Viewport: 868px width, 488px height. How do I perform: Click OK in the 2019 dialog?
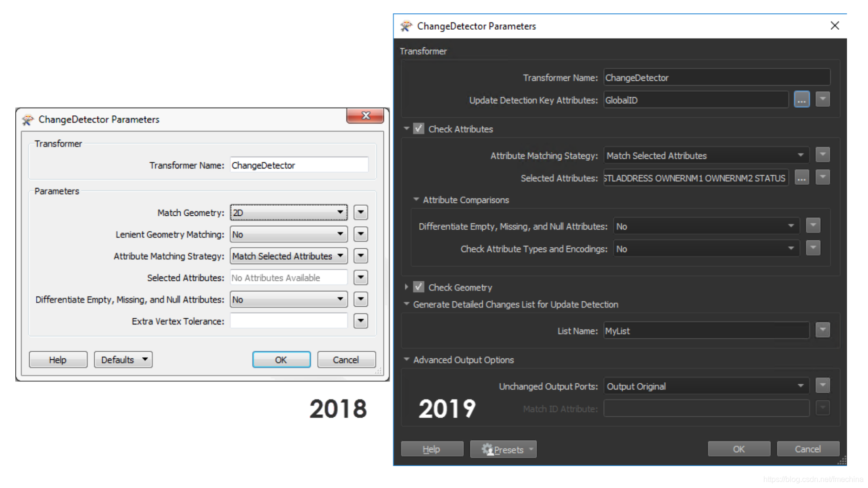(739, 449)
